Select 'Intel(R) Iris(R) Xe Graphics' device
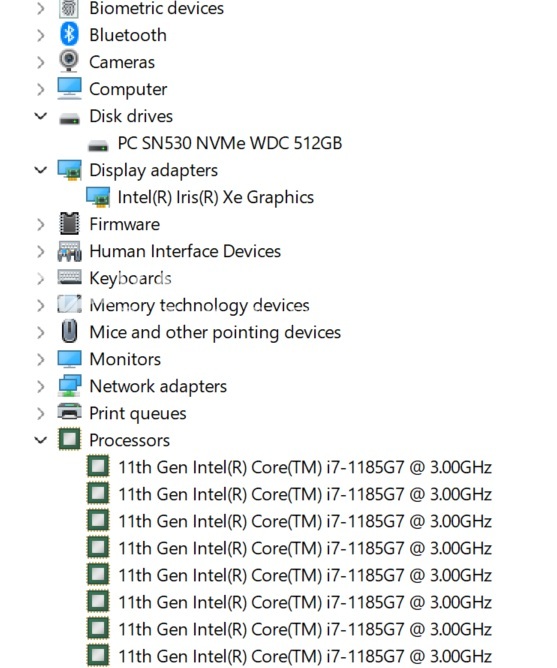 pos(216,197)
